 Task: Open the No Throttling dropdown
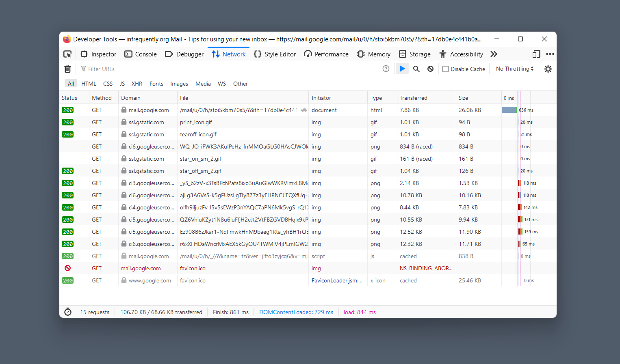tap(515, 69)
